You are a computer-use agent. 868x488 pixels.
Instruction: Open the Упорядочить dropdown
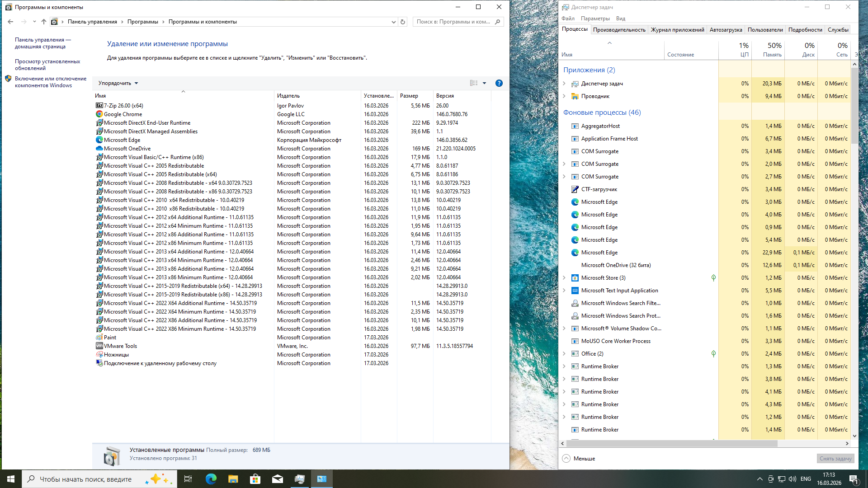click(x=118, y=83)
